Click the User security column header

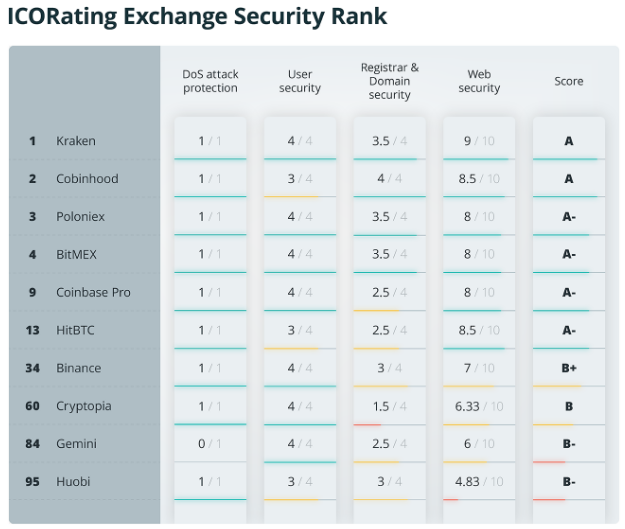click(300, 81)
